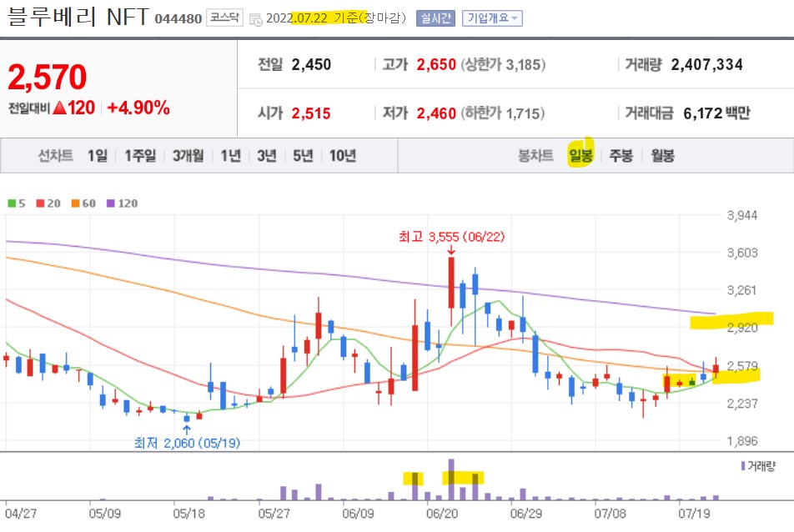The width and height of the screenshot is (794, 532).
Task: Click the 최고 3,555 (06/22) high marker
Action: pos(451,237)
